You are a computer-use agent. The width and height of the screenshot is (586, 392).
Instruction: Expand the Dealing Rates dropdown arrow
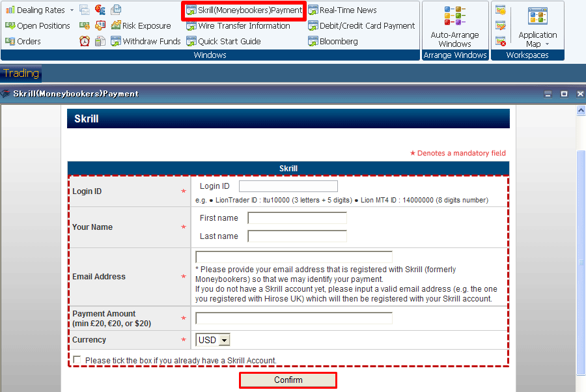click(x=72, y=10)
